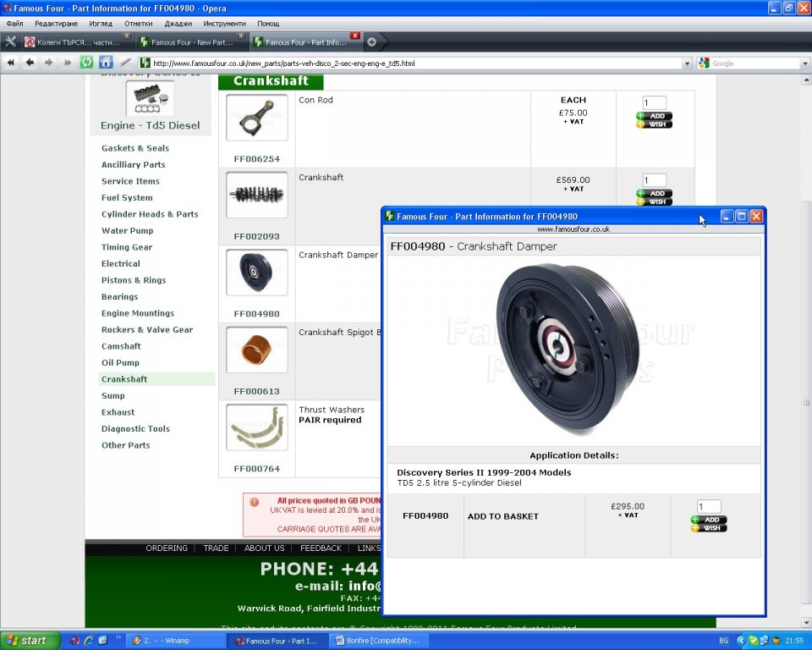The image size is (812, 650).
Task: Expand hidden tray icons arrow
Action: tap(741, 641)
